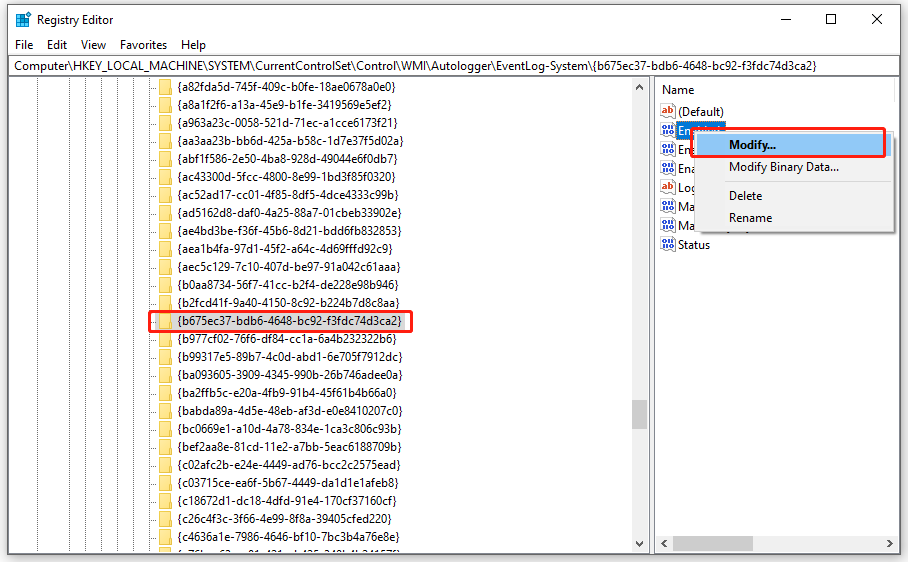Click the registry path address bar
This screenshot has height=562, width=908.
453,65
